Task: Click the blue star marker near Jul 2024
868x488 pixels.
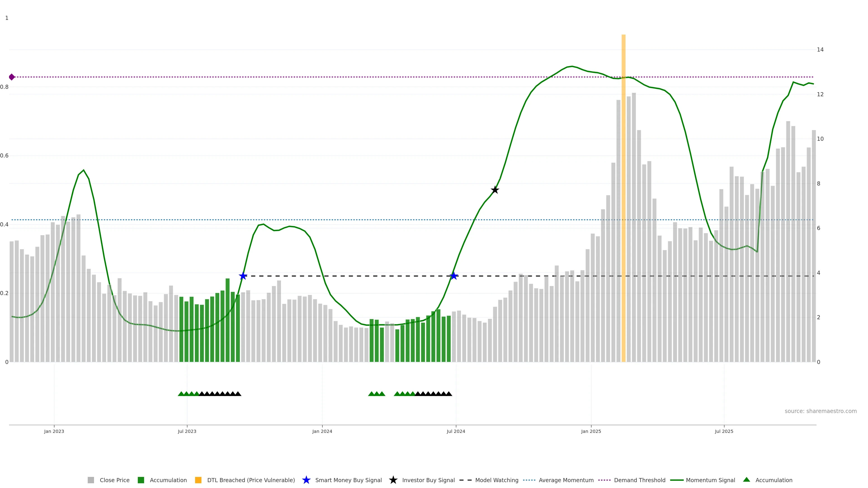Action: click(454, 276)
